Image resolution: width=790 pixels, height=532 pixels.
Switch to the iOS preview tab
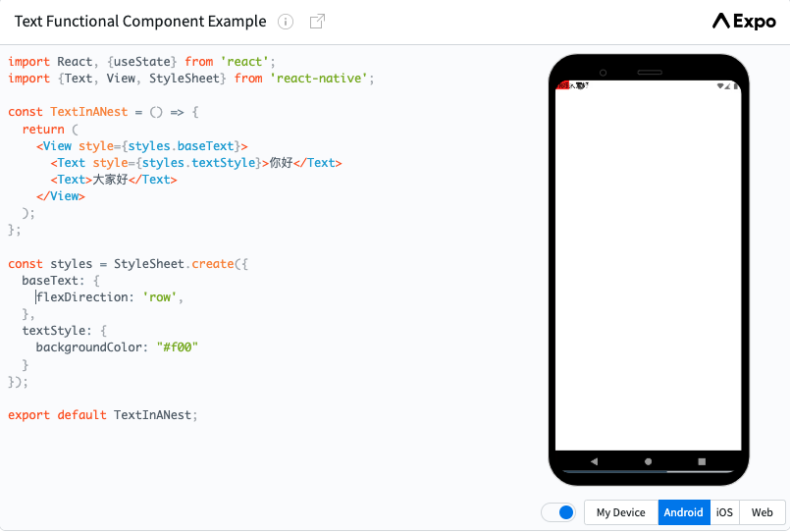(x=724, y=512)
